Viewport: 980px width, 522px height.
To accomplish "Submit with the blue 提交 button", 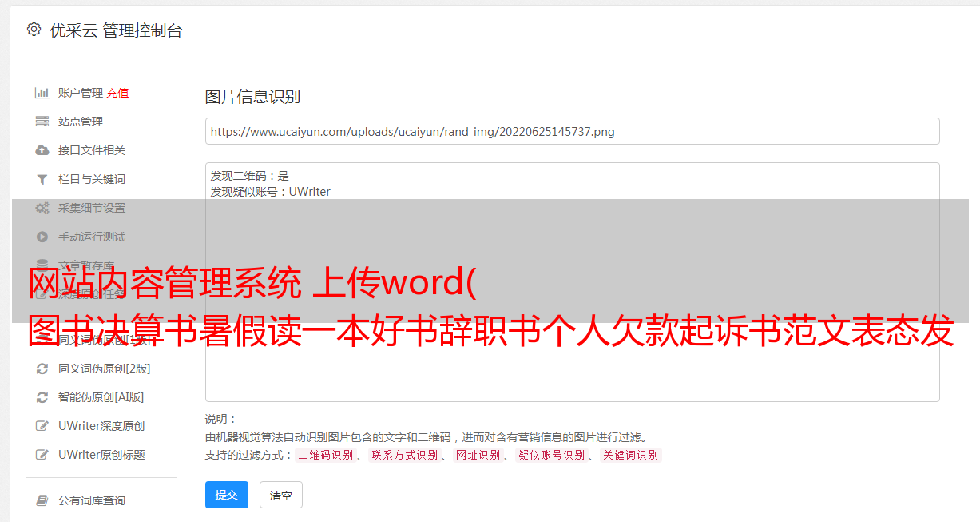I will click(x=227, y=495).
